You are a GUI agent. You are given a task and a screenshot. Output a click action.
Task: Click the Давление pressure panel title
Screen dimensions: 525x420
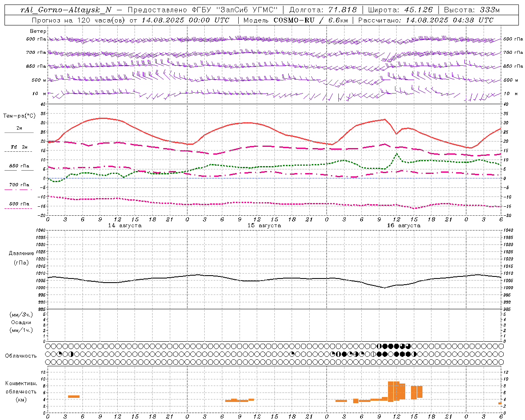click(x=21, y=253)
